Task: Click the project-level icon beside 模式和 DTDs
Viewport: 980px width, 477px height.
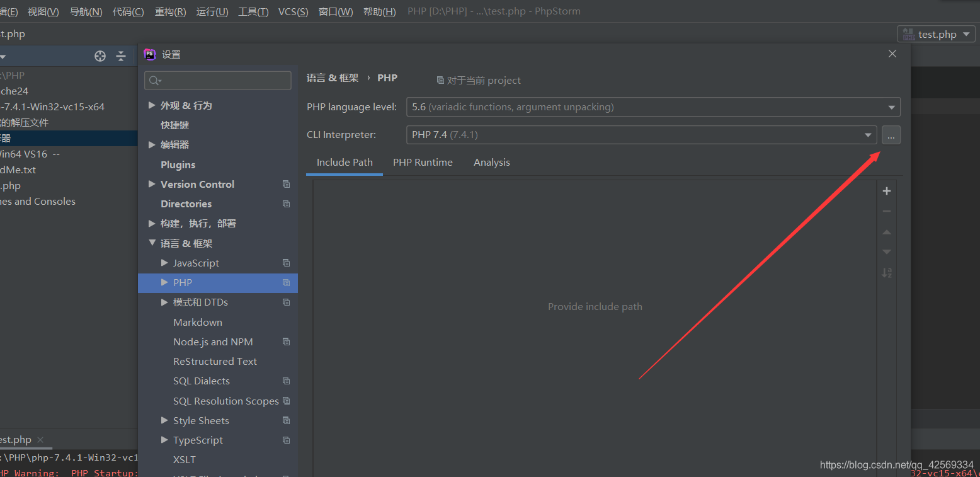Action: [x=287, y=302]
